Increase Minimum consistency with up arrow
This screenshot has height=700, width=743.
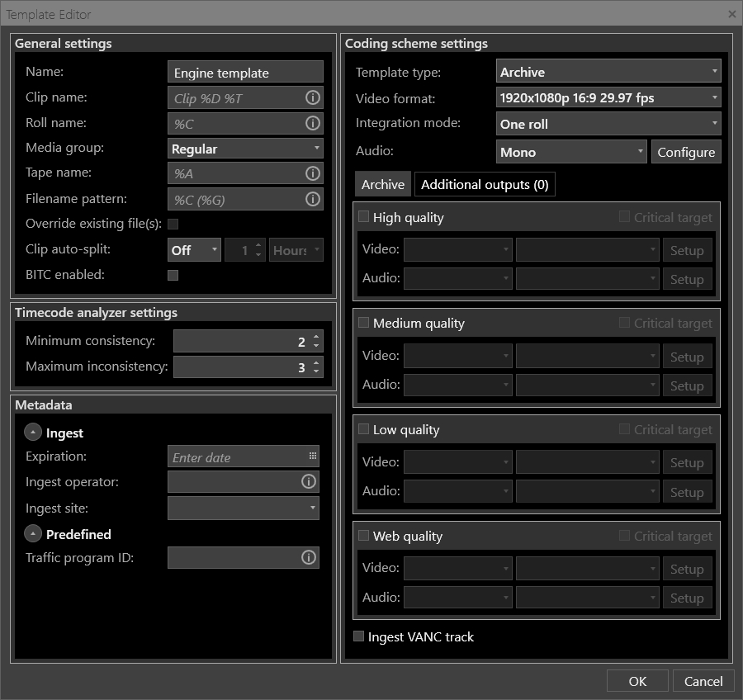pos(316,337)
